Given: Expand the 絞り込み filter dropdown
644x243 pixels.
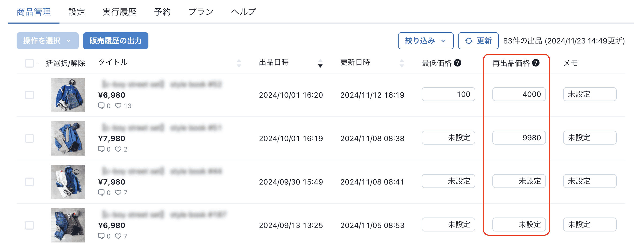Looking at the screenshot, I should (x=425, y=41).
